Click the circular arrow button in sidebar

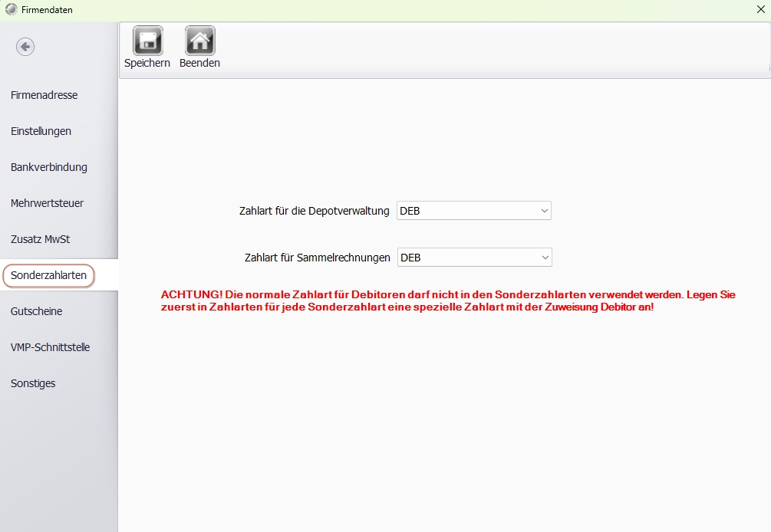point(25,47)
